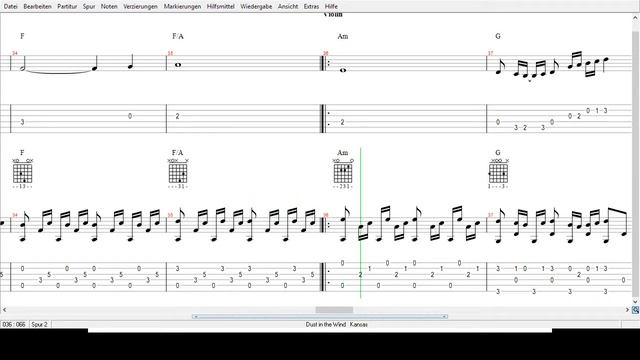Click the repeat barline on violin staff
The image size is (640, 360).
point(325,63)
